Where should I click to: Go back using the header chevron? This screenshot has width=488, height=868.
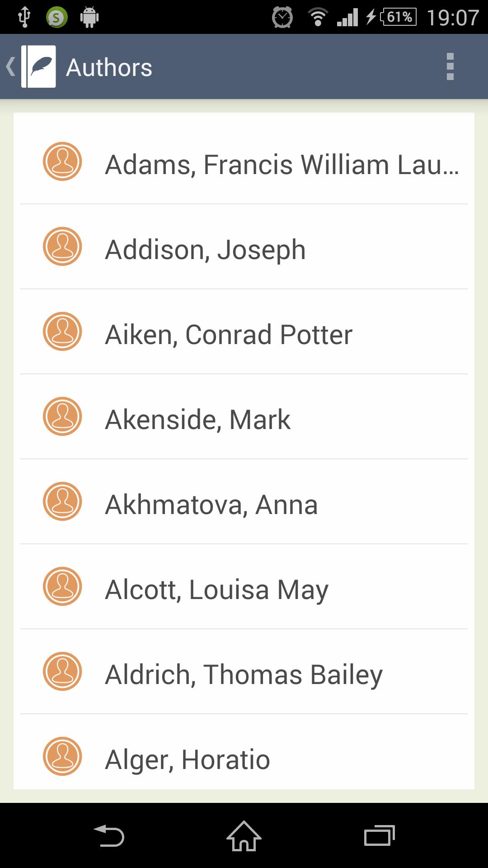10,66
